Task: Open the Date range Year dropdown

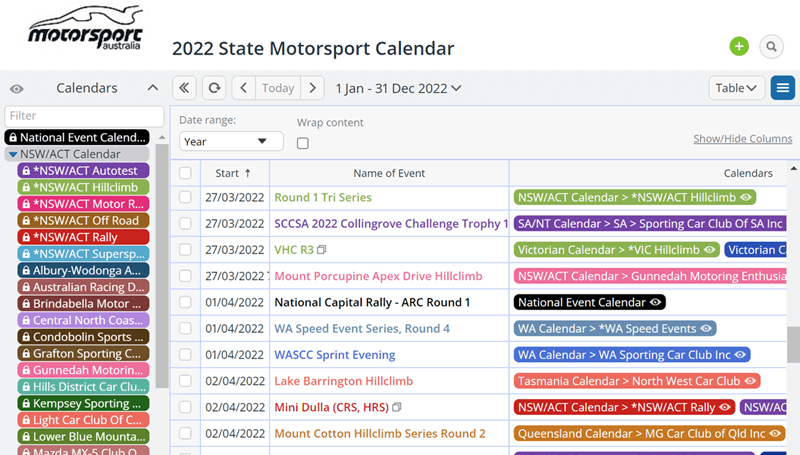Action: (x=231, y=142)
